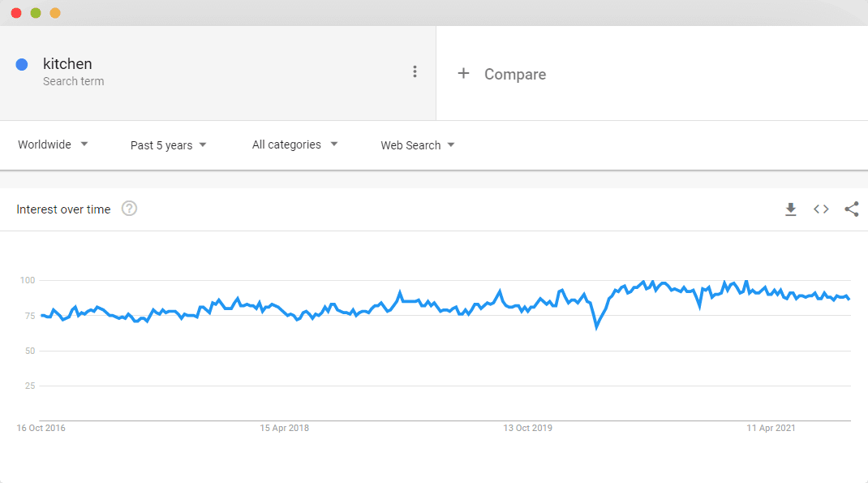The width and height of the screenshot is (868, 483).
Task: Expand the All categories dropdown
Action: [x=294, y=144]
